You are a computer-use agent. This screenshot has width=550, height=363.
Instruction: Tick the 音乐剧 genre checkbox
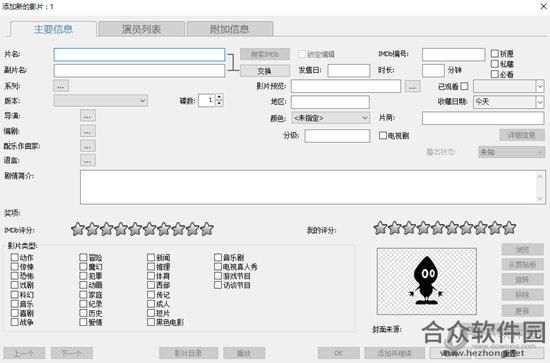point(218,257)
